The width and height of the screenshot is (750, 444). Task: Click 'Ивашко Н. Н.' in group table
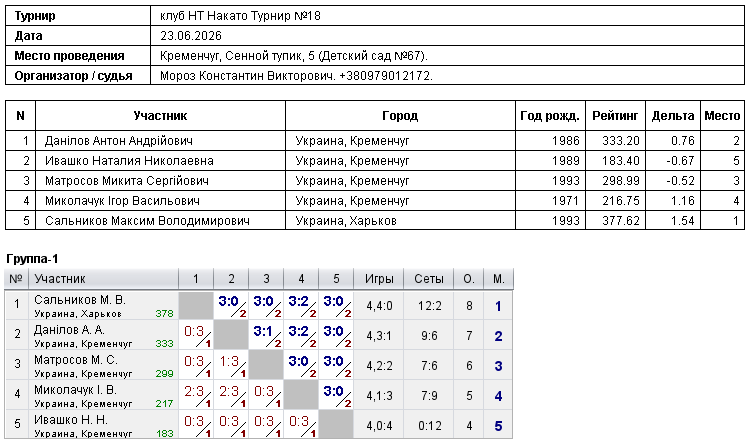coord(71,420)
